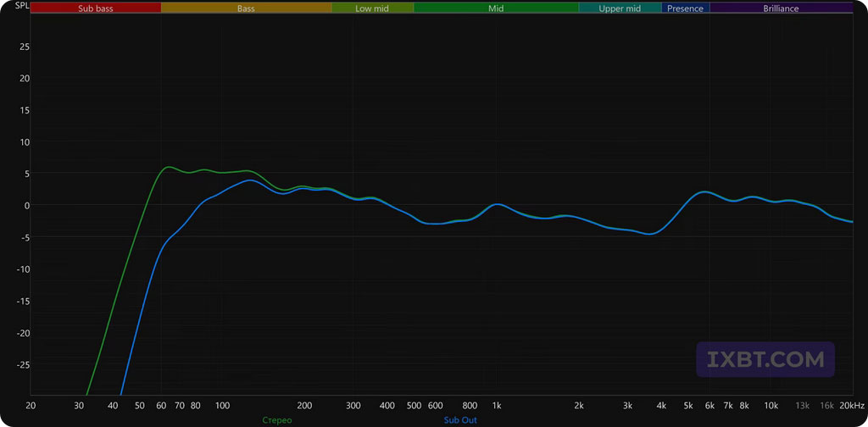Select the purple Brilliance band header
Image resolution: width=868 pixels, height=427 pixels.
tap(781, 8)
